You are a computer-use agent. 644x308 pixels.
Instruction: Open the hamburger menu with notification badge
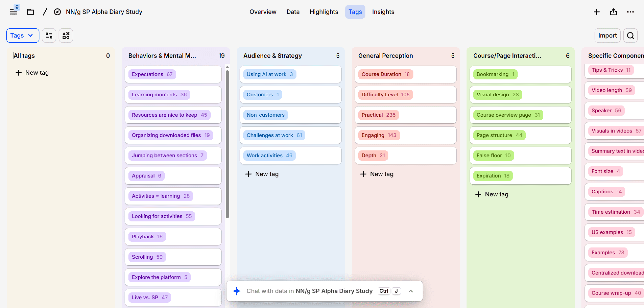click(14, 11)
